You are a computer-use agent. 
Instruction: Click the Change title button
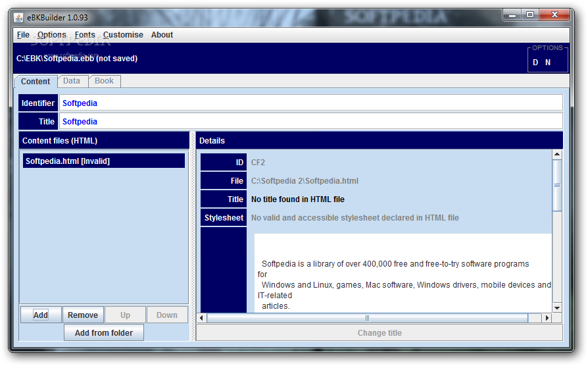coord(380,332)
